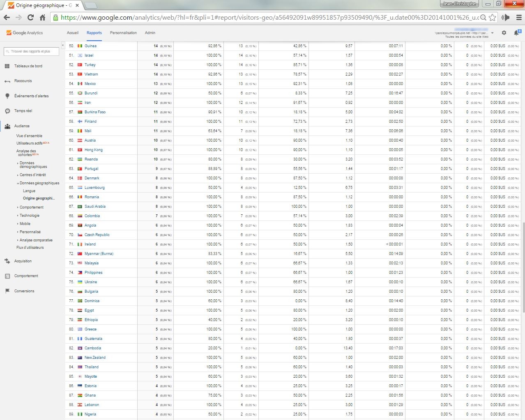Click the vertical page scrollbar thumb

(523, 268)
